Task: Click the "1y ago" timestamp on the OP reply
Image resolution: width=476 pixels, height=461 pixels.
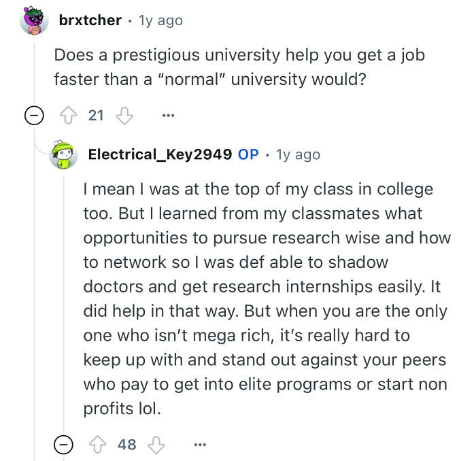Action: click(297, 154)
